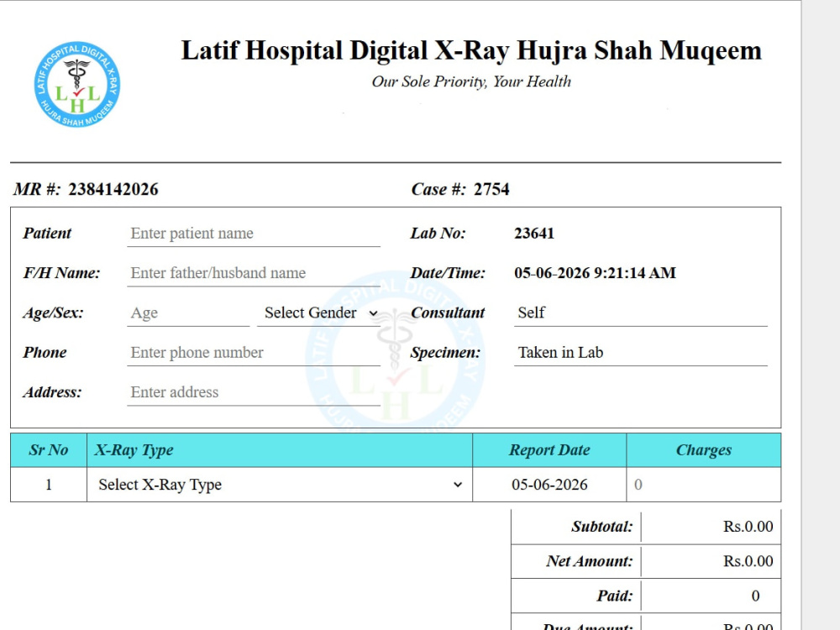Click the Report Date cell 05-06-2026
This screenshot has height=630, width=840.
549,485
